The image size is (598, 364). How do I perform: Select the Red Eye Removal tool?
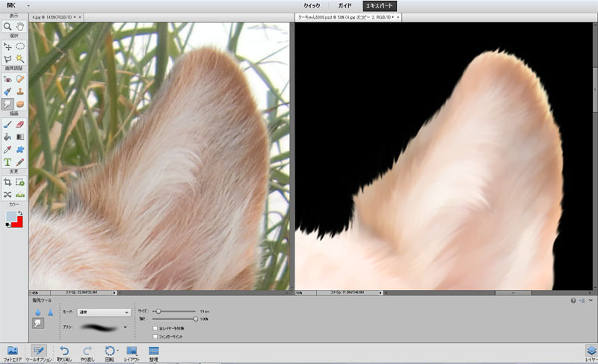(7, 79)
